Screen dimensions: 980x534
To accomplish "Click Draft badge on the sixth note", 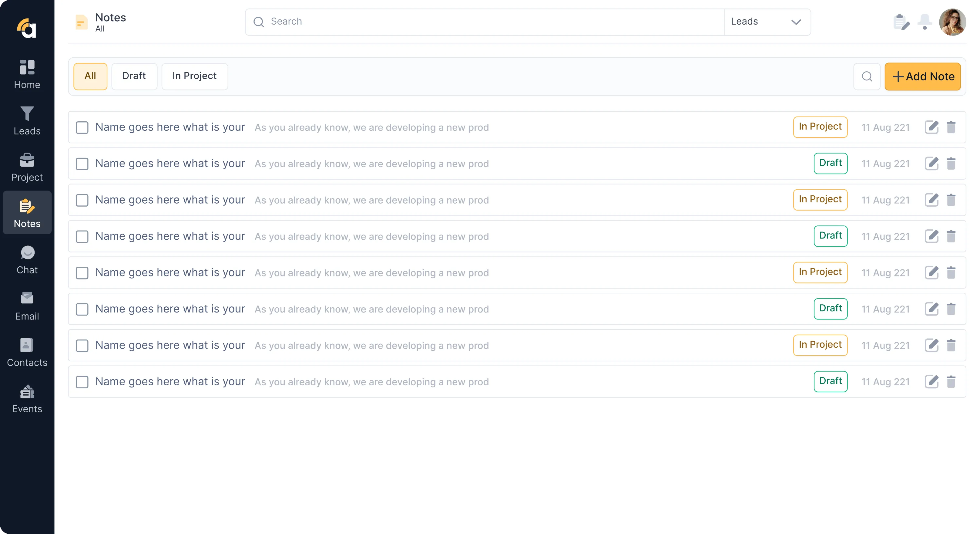I will tap(831, 309).
